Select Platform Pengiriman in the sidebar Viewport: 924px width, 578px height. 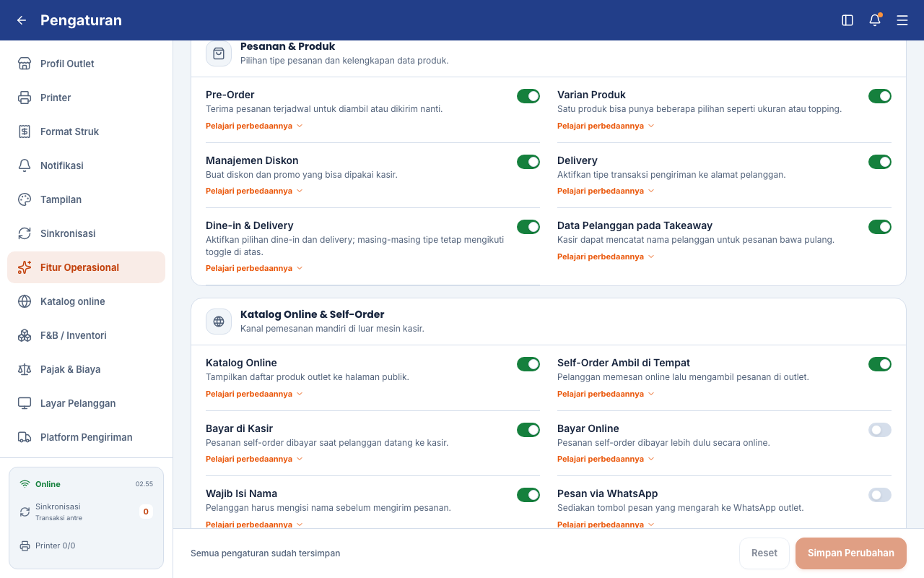pyautogui.click(x=86, y=437)
